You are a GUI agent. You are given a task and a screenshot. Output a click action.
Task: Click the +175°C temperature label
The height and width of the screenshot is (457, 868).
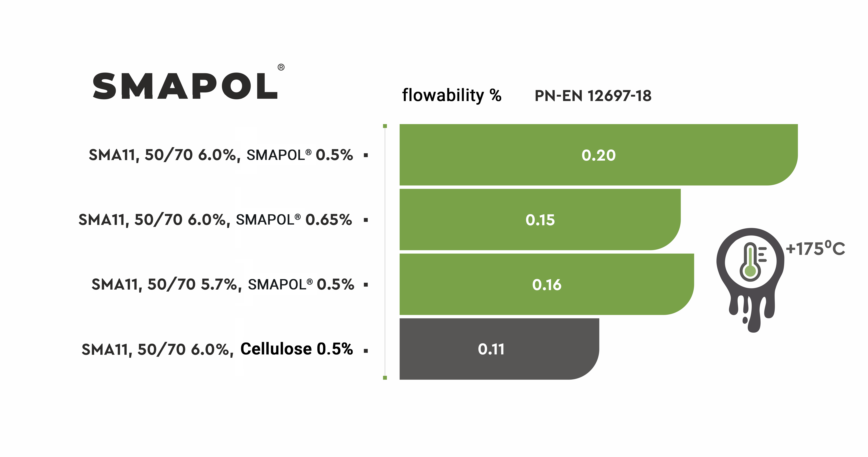(x=815, y=249)
